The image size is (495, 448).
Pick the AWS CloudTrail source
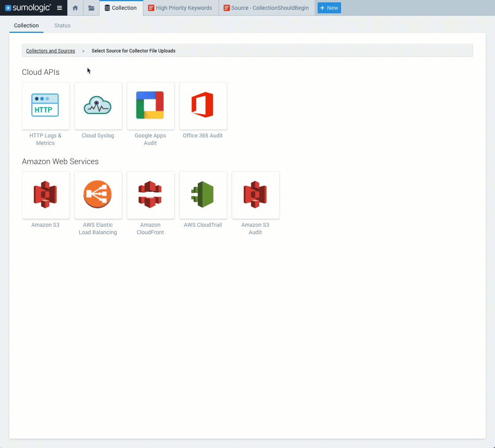click(203, 195)
